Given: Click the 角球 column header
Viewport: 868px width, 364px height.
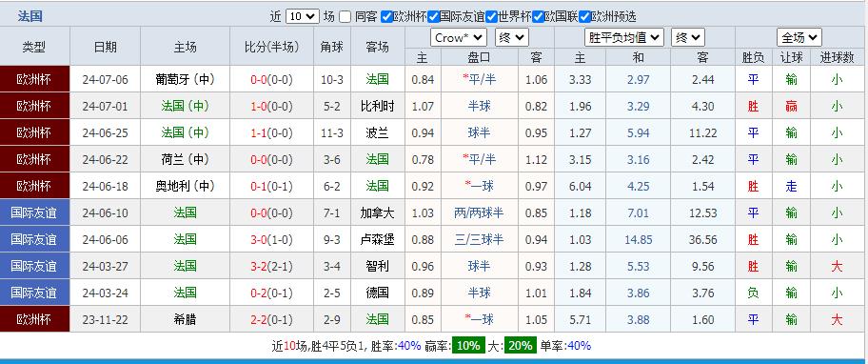Looking at the screenshot, I should [332, 47].
